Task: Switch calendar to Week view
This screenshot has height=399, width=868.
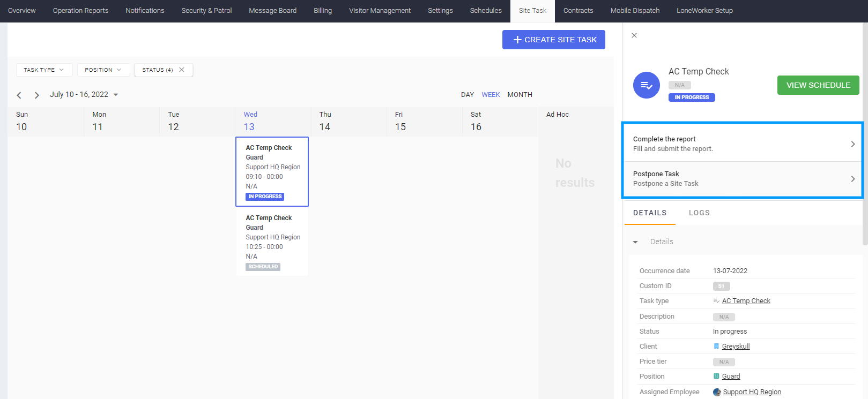Action: [x=491, y=95]
